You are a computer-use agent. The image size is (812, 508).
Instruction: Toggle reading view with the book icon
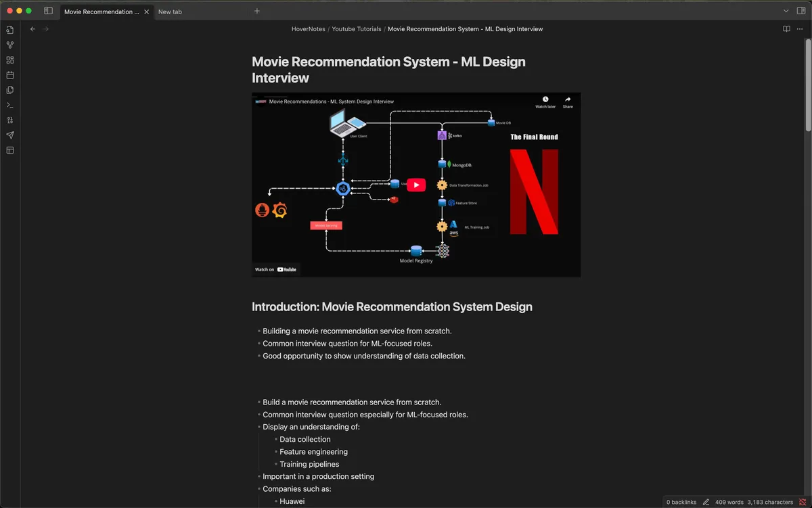coord(786,28)
